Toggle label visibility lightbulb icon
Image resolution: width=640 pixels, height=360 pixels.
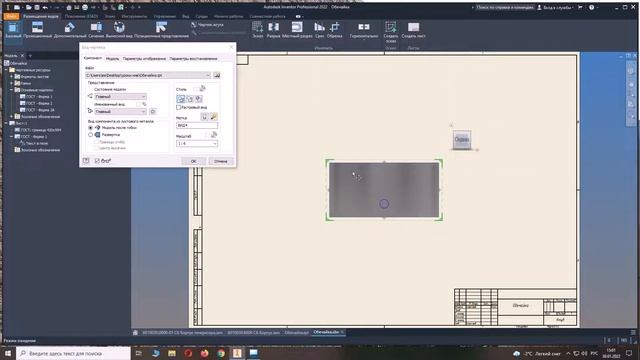[x=204, y=117]
